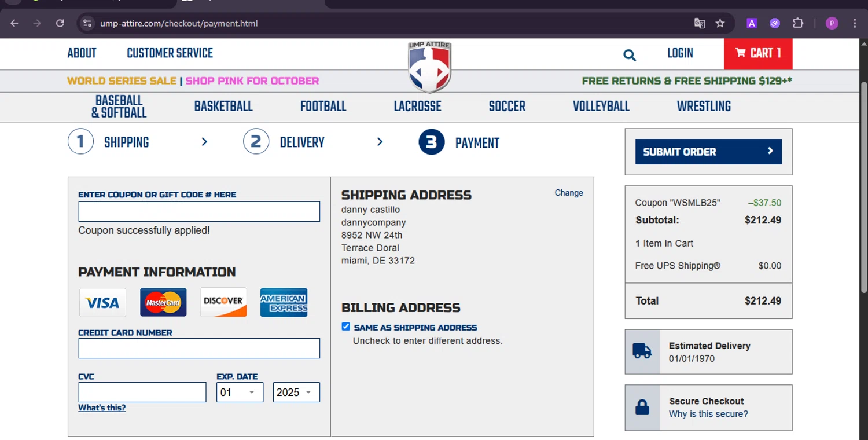
Task: Select step 3 Payment
Action: point(459,142)
